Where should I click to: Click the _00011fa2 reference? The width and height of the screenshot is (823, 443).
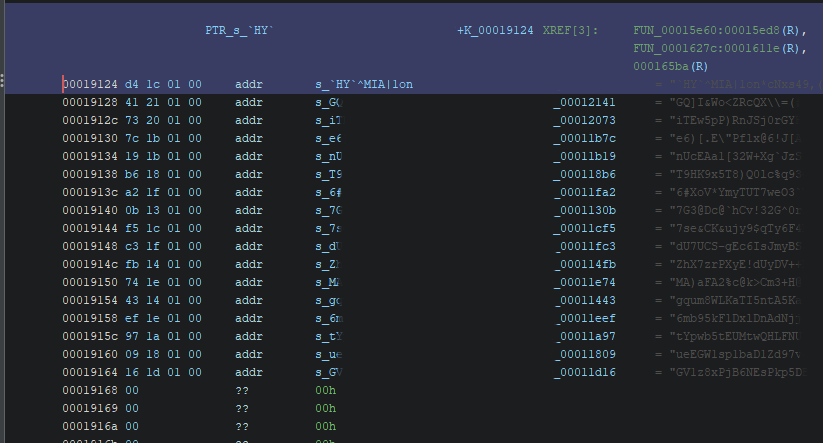tap(584, 193)
